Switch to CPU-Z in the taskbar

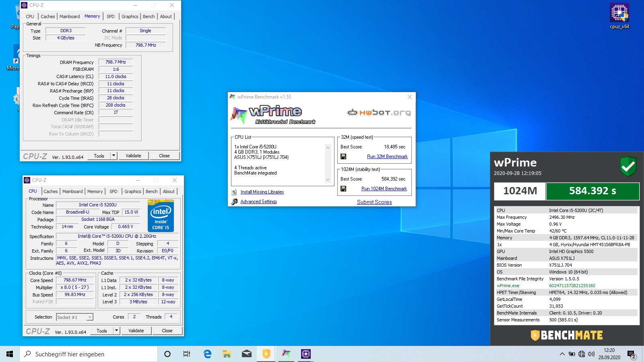(305, 354)
